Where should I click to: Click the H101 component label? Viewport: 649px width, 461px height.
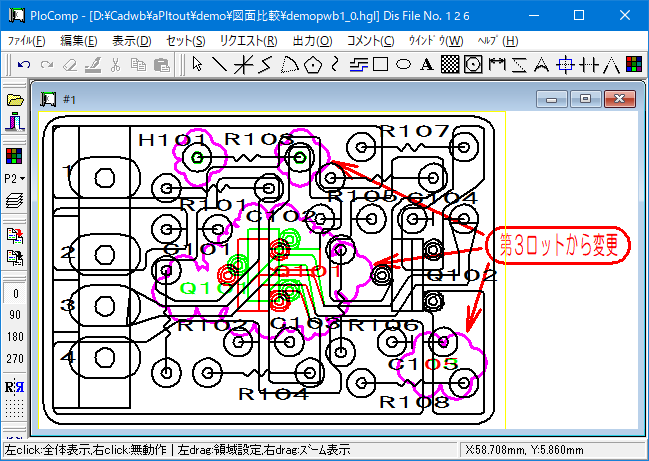click(173, 140)
